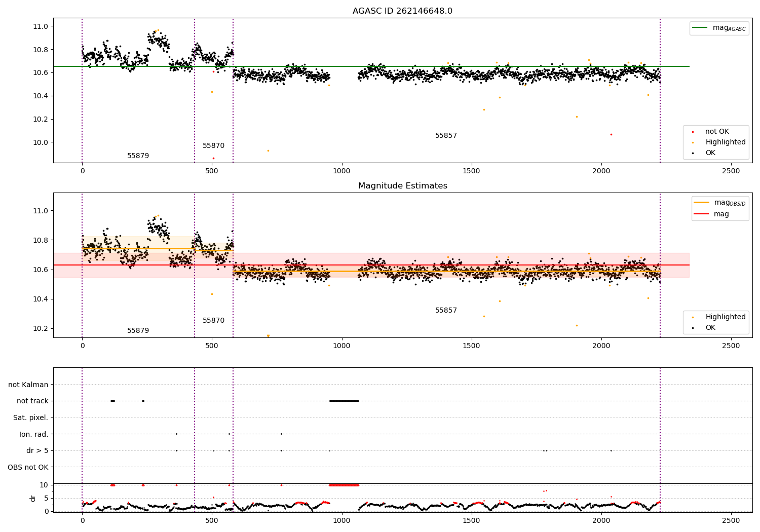Click the 'dr > 5' row label

pyautogui.click(x=37, y=451)
